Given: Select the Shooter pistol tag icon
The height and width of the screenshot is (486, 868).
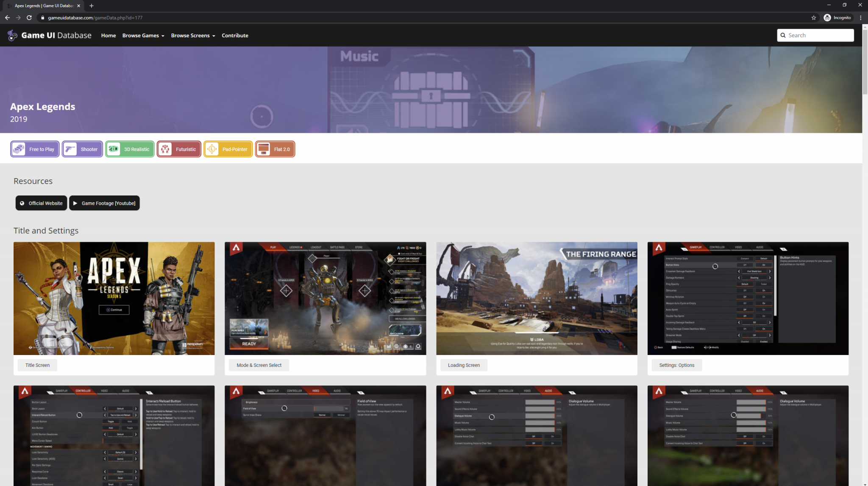Looking at the screenshot, I should pos(70,149).
